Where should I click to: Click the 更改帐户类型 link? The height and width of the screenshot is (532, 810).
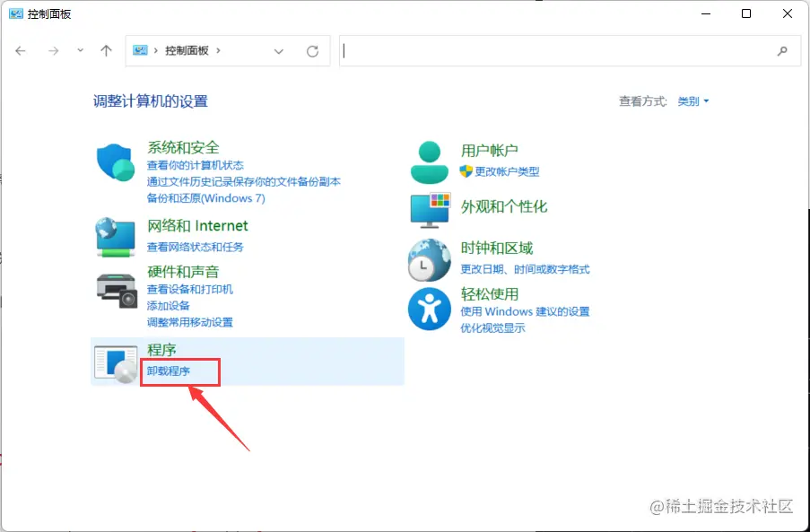coord(508,171)
